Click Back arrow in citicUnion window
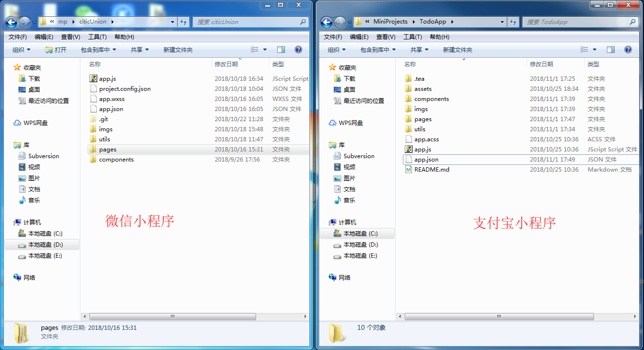Viewport: 644px width, 350px height. tap(11, 22)
